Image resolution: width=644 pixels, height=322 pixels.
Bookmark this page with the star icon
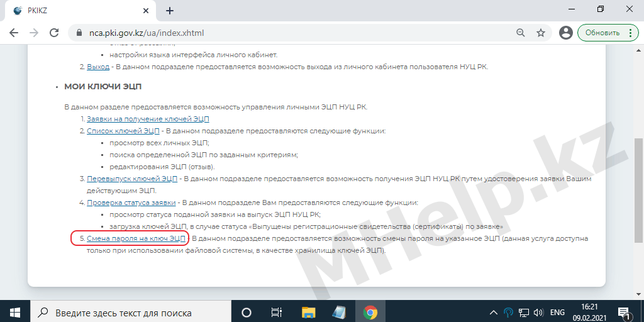point(541,33)
